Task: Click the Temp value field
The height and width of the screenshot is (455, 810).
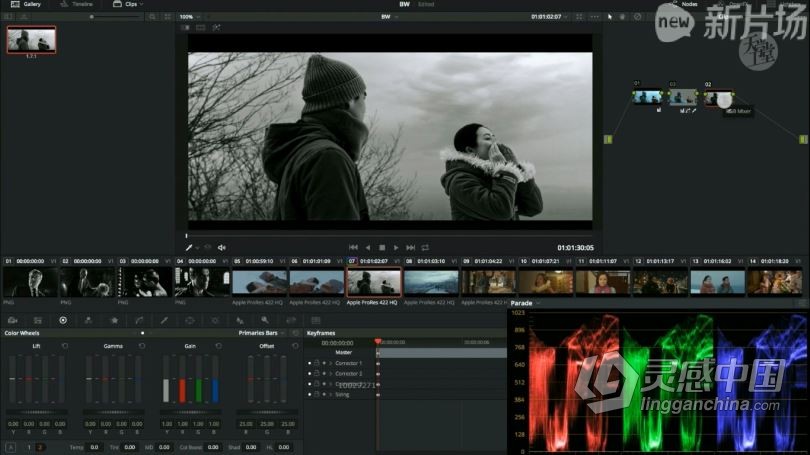Action: 94,447
